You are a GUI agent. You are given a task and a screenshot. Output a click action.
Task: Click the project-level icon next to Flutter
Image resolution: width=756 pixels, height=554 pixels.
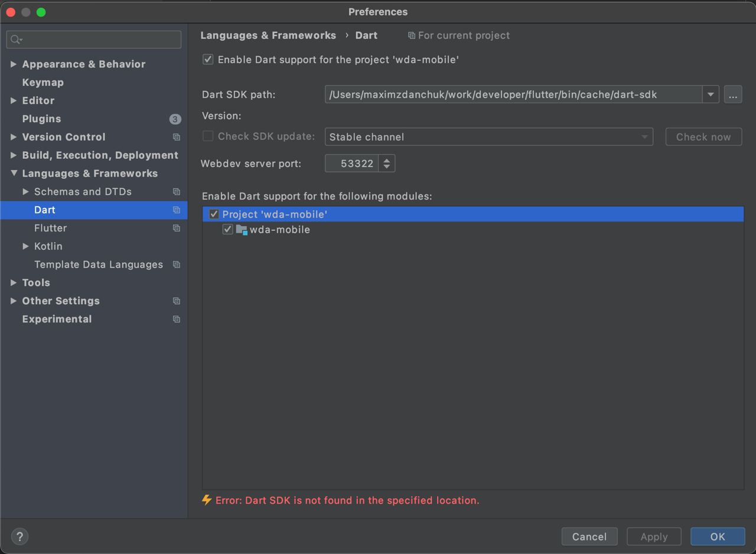[176, 229]
